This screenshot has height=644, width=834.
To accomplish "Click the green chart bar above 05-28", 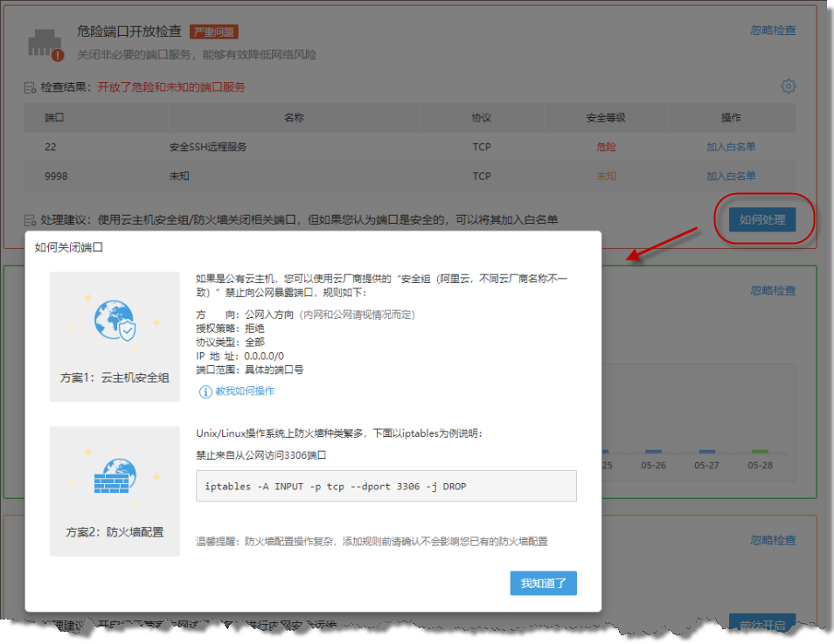I will [760, 452].
